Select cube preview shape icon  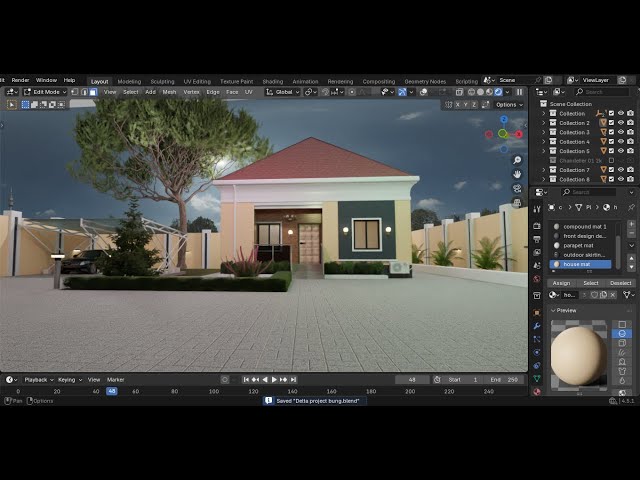(x=622, y=343)
